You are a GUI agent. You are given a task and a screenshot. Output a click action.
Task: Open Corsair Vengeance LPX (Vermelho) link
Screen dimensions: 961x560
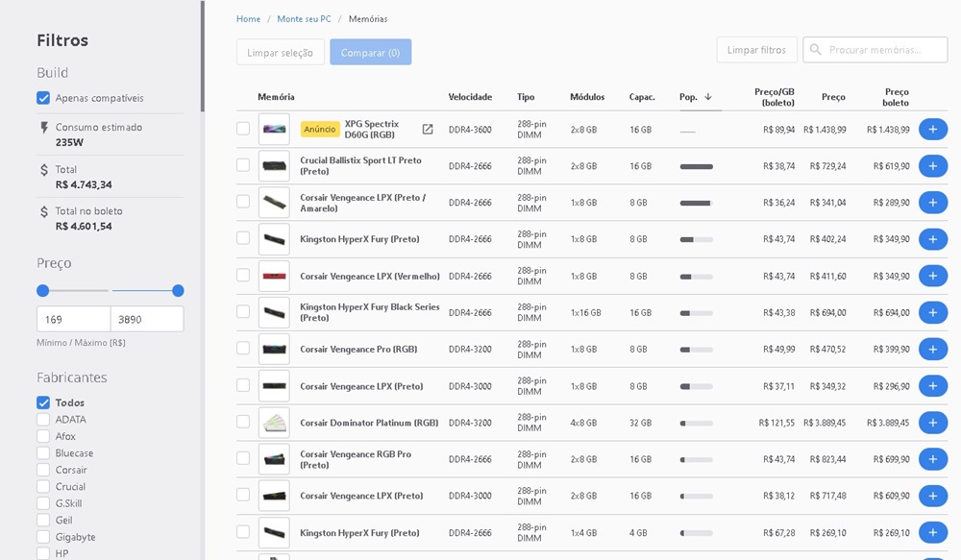click(x=370, y=277)
